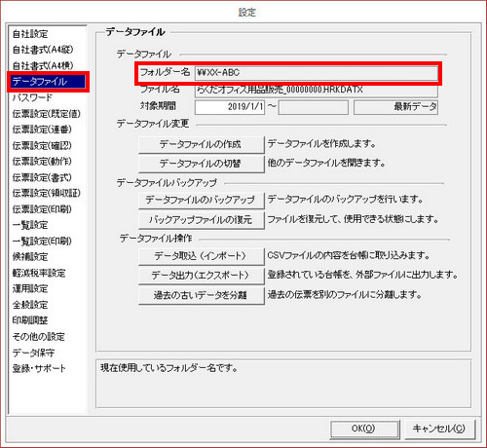487x448 pixels.
Task: Click データファイルの作成 button
Action: [201, 144]
